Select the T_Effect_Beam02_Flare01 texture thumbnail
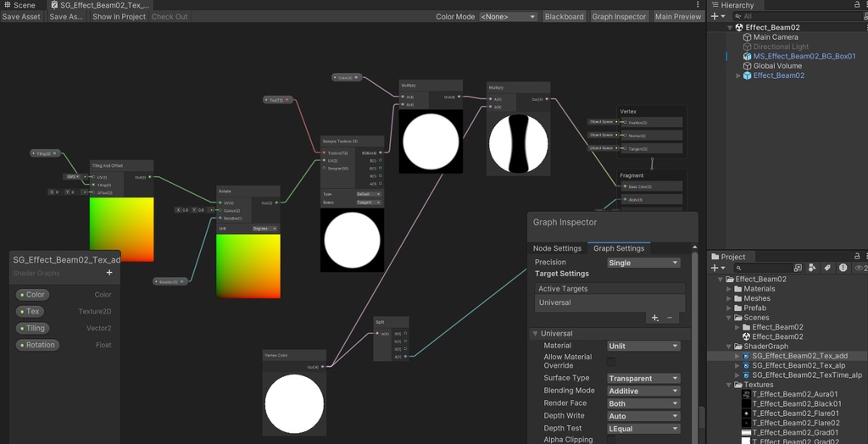868x444 pixels. [746, 413]
